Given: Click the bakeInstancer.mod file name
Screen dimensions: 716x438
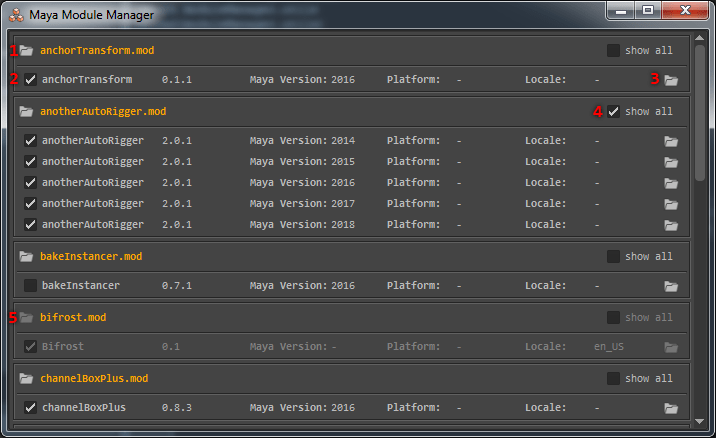Looking at the screenshot, I should 91,257.
